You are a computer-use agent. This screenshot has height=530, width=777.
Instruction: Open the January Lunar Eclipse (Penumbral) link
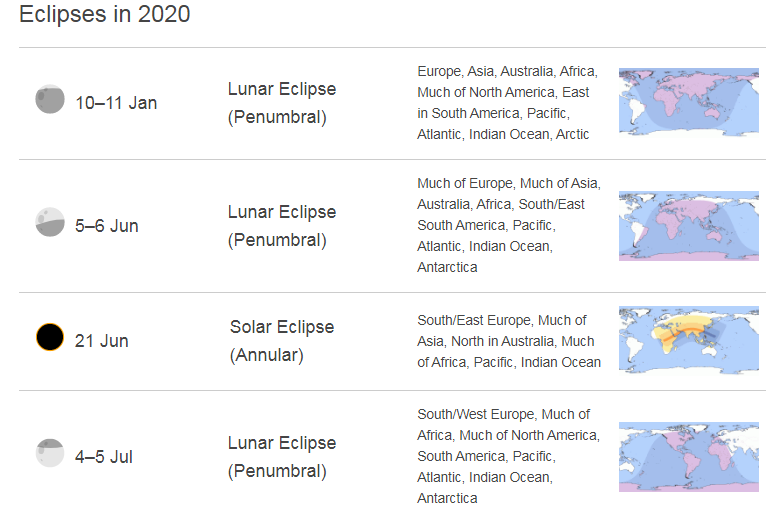pos(281,103)
